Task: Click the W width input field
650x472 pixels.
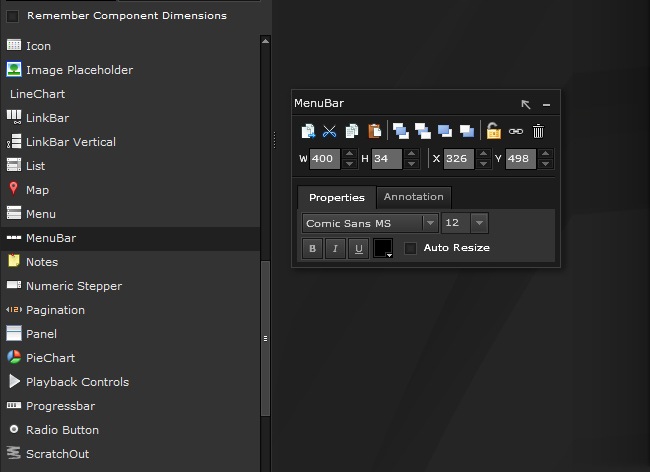Action: pyautogui.click(x=325, y=159)
